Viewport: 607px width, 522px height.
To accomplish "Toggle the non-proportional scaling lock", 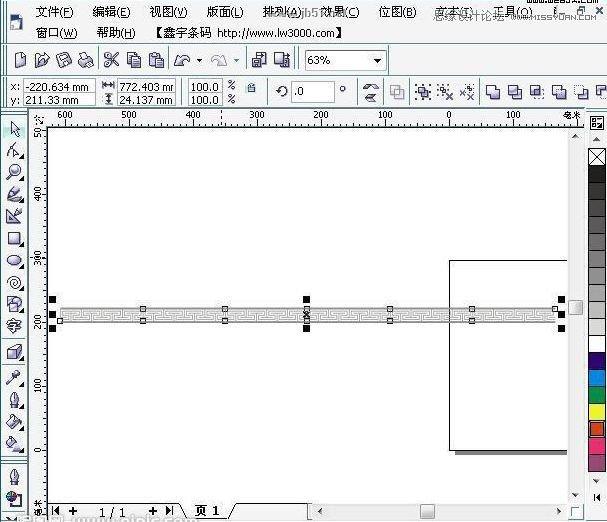I will pos(251,88).
